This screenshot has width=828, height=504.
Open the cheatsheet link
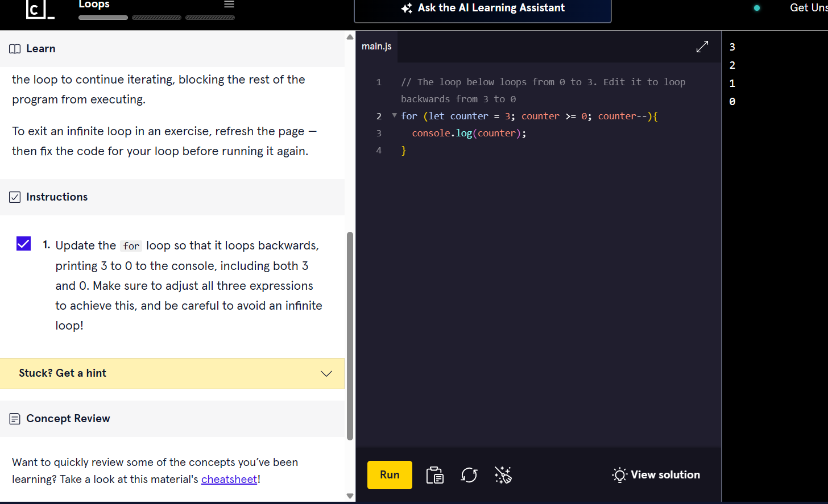[x=229, y=480]
